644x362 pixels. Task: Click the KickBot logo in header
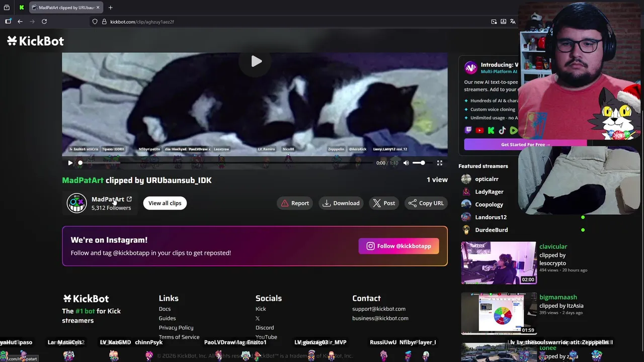(x=35, y=41)
